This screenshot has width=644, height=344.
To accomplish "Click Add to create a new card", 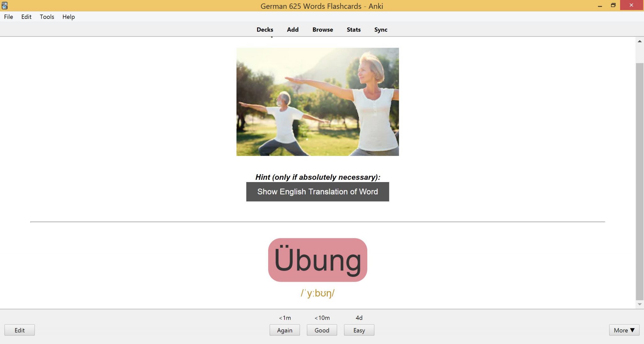I will tap(292, 29).
